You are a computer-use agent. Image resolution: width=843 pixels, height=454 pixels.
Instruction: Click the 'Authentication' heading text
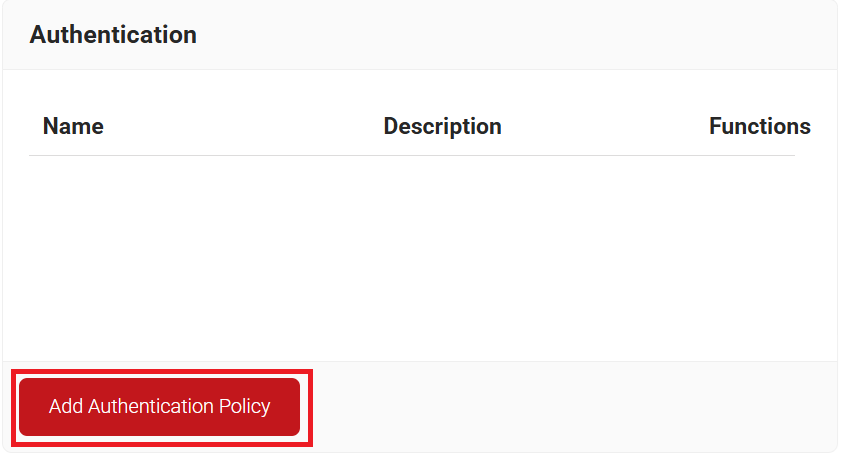point(113,35)
